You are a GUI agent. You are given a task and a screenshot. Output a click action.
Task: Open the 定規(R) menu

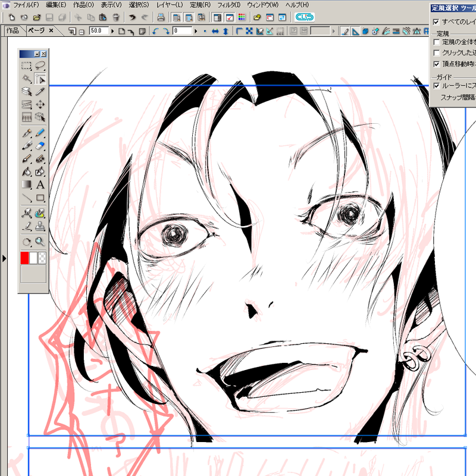click(200, 5)
